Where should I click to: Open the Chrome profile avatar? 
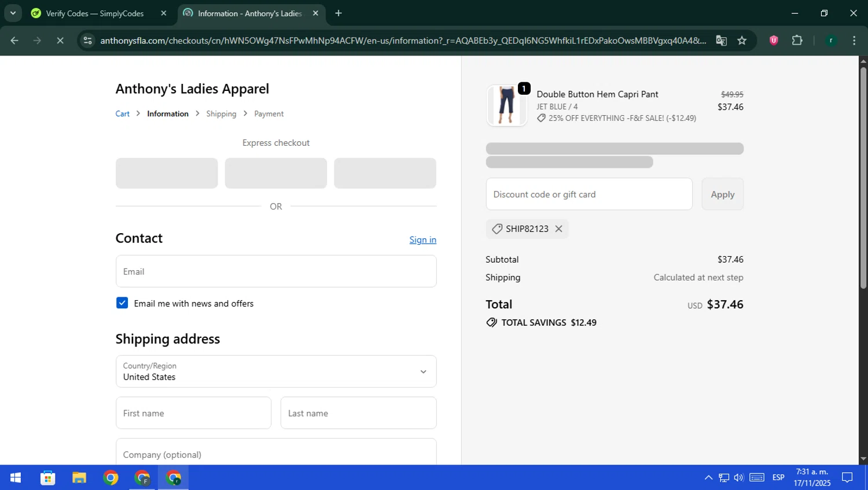(x=831, y=40)
